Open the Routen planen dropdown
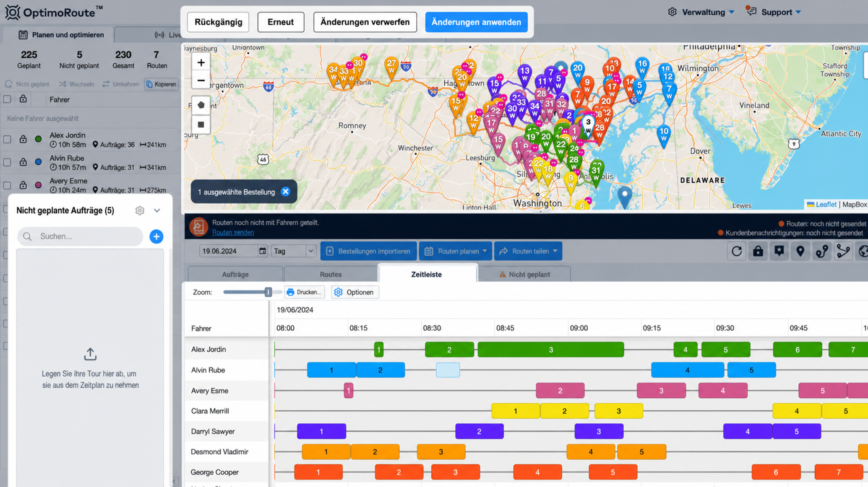Viewport: 868px width, 487px height. [x=455, y=251]
